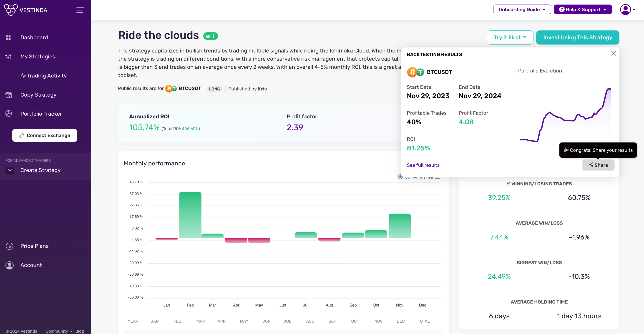
Task: Click the chart zoom-in plus icon
Action: click(400, 177)
